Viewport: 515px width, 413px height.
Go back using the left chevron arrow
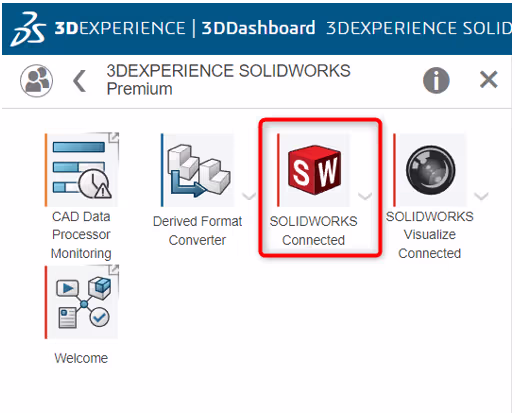[80, 81]
